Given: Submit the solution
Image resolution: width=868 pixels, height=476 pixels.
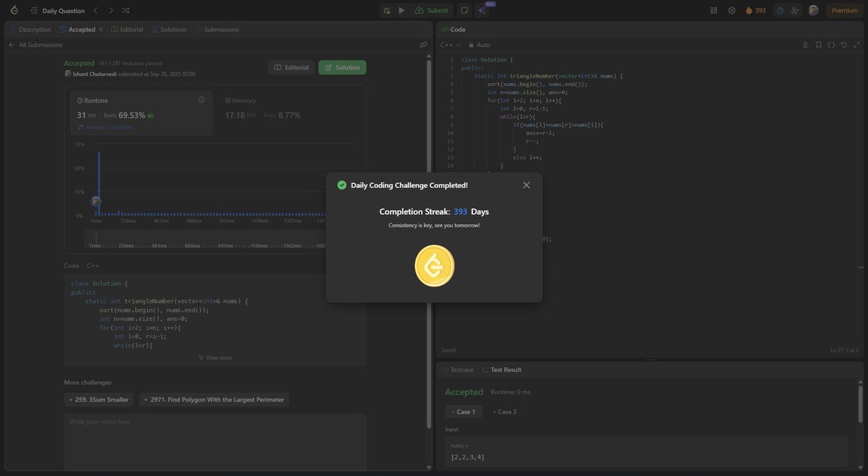Looking at the screenshot, I should (x=432, y=10).
